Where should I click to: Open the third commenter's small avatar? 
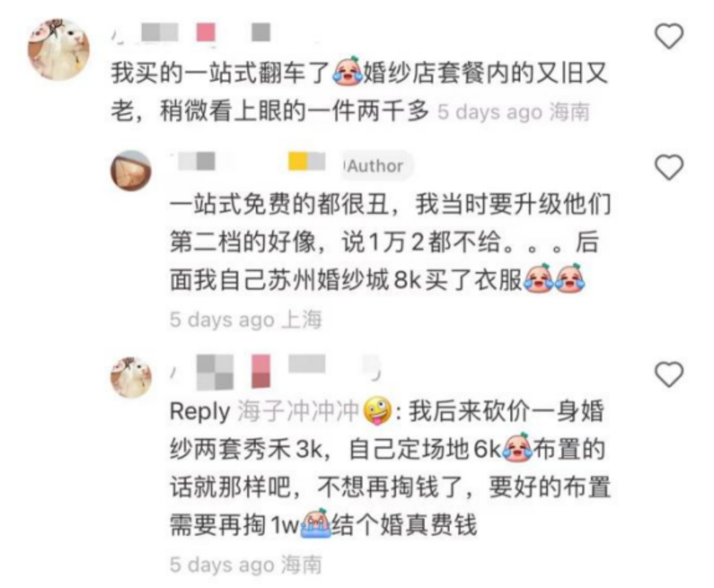[131, 377]
